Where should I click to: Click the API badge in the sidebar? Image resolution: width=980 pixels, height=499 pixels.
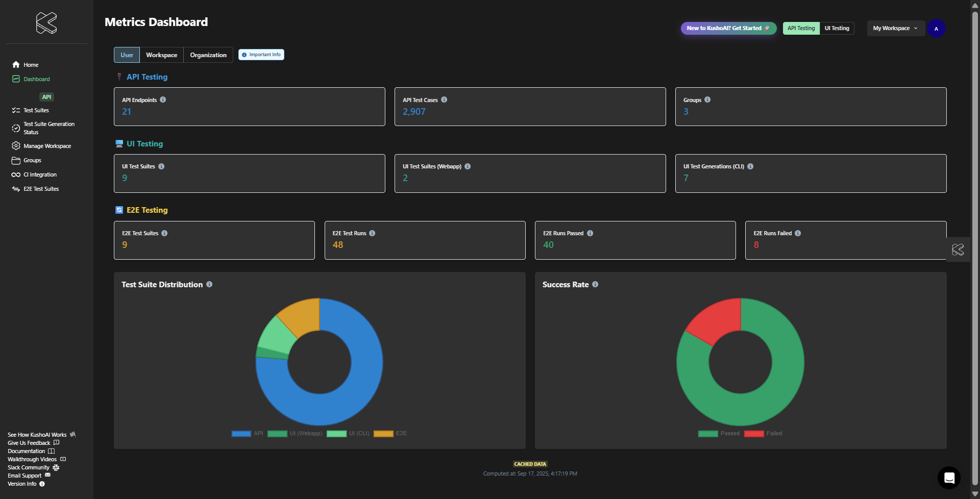[46, 97]
